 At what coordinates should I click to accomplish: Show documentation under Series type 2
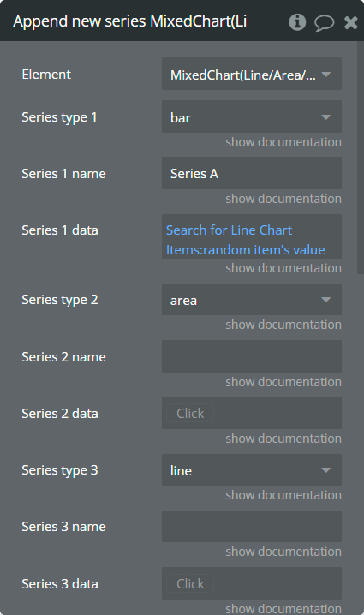click(283, 325)
